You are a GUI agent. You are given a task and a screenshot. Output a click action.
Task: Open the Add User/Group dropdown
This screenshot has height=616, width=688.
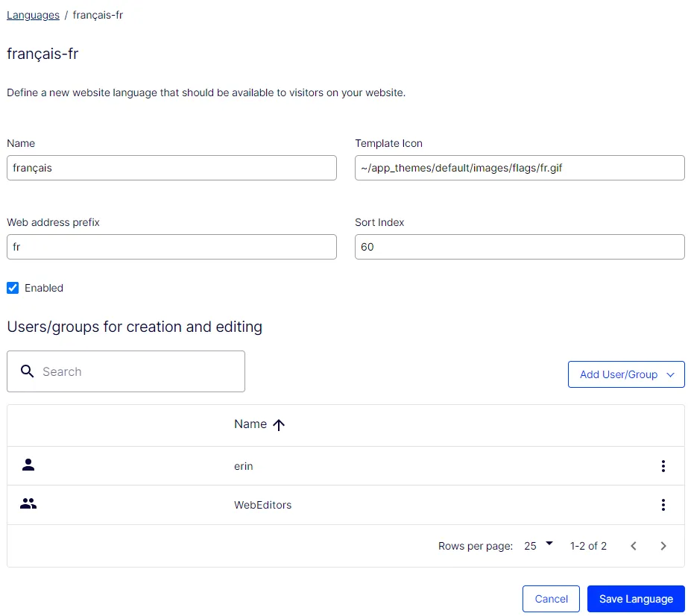(626, 374)
